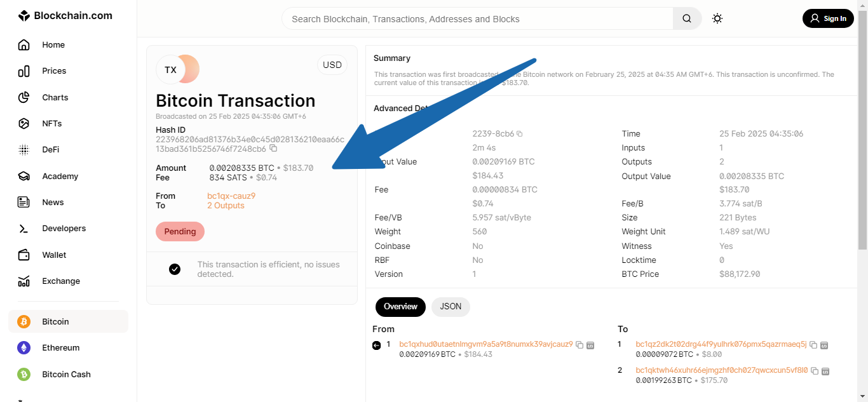
Task: Select the orange Bitcoin coin icon
Action: tap(24, 322)
